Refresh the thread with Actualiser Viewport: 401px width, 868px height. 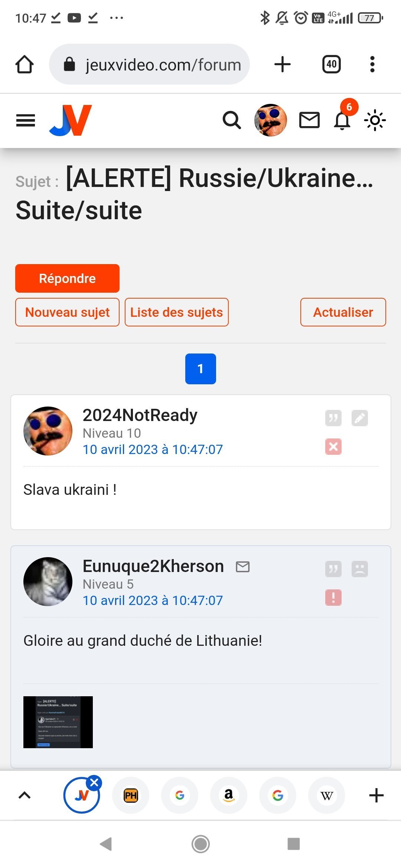[x=343, y=312]
